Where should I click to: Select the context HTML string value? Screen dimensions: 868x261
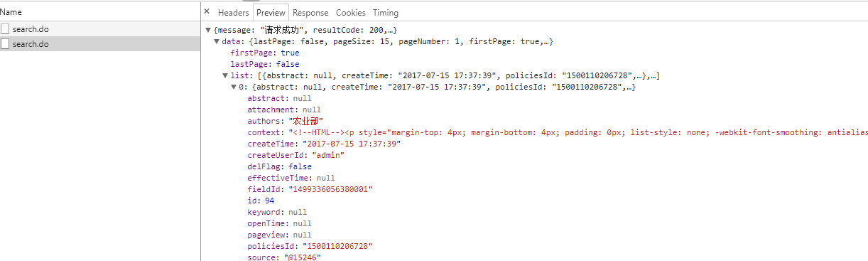coord(577,132)
